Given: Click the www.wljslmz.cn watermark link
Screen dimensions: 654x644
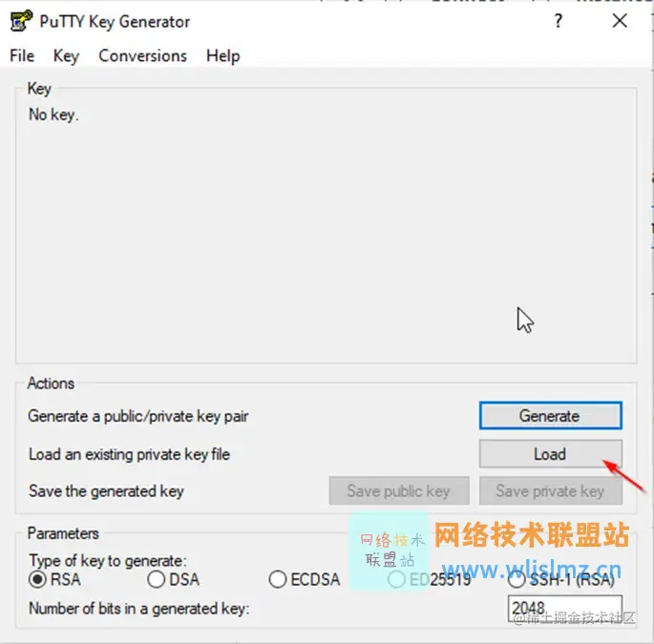Looking at the screenshot, I should point(532,570).
